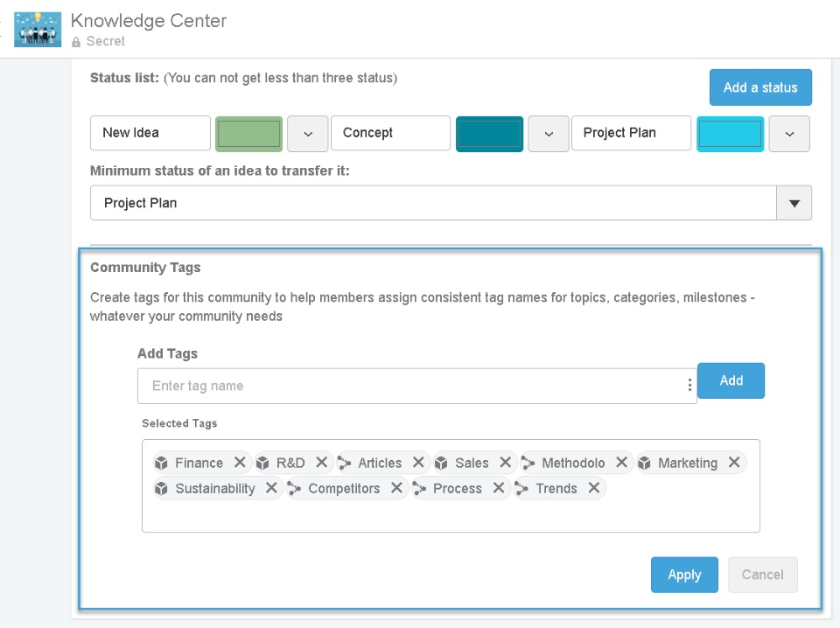This screenshot has height=628, width=840.
Task: Remove the R&D tag
Action: pyautogui.click(x=321, y=463)
